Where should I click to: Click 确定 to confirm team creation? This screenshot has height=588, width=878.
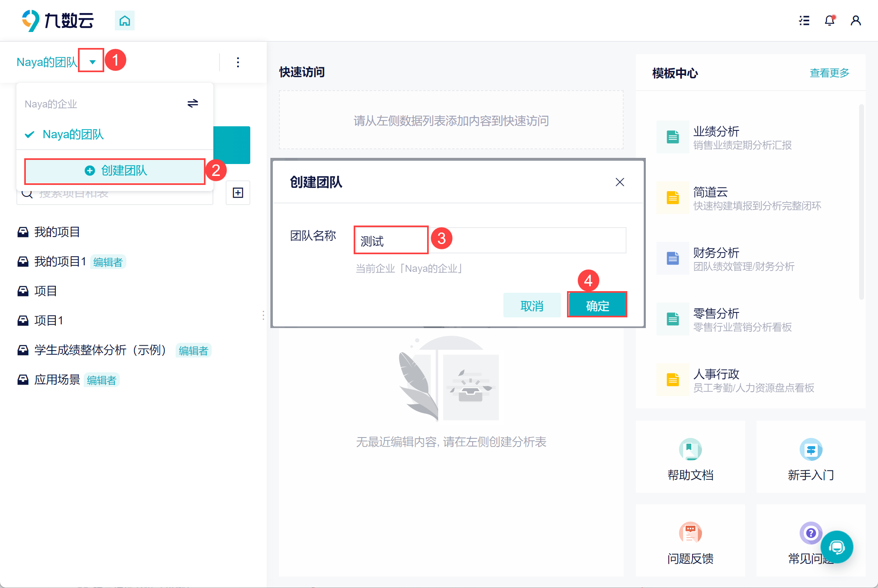coord(597,305)
